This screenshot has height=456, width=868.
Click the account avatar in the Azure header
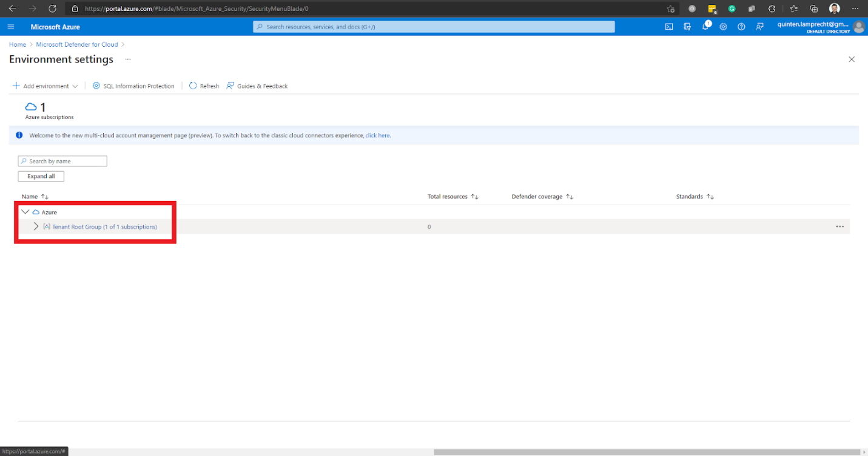[858, 27]
